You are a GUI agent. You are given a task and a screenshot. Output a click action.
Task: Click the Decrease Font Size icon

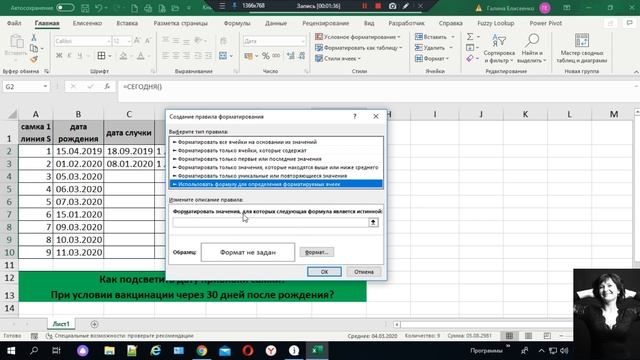[x=148, y=41]
